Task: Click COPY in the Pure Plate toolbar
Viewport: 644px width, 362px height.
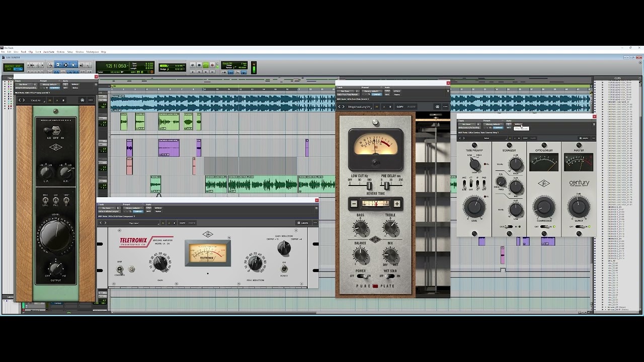Action: [400, 107]
